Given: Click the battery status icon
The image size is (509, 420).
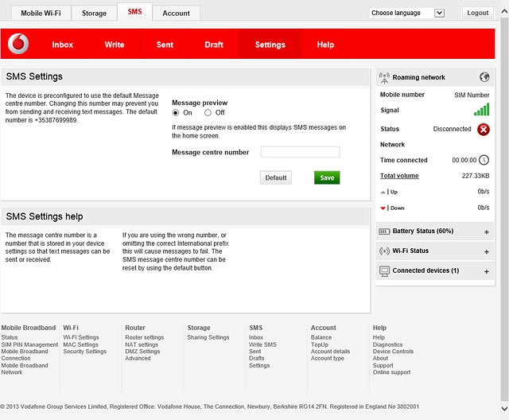Looking at the screenshot, I should tap(384, 231).
